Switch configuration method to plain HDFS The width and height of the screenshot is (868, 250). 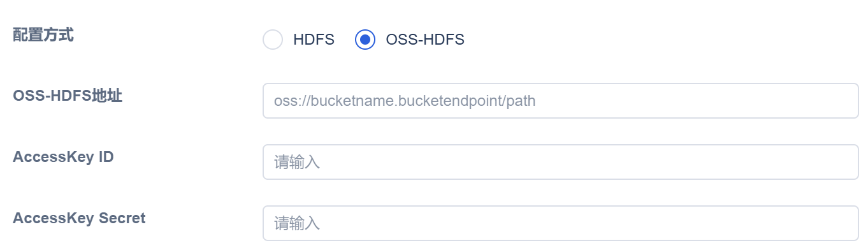273,40
